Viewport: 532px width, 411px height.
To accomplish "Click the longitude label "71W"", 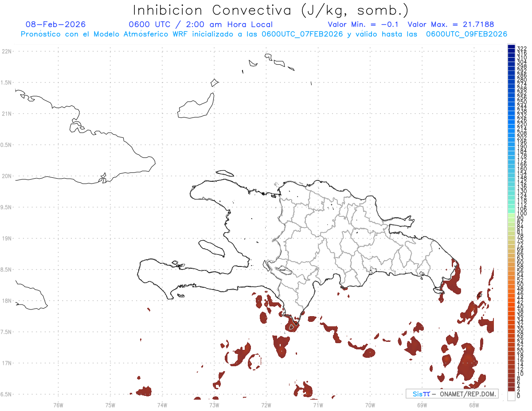I will [318, 405].
